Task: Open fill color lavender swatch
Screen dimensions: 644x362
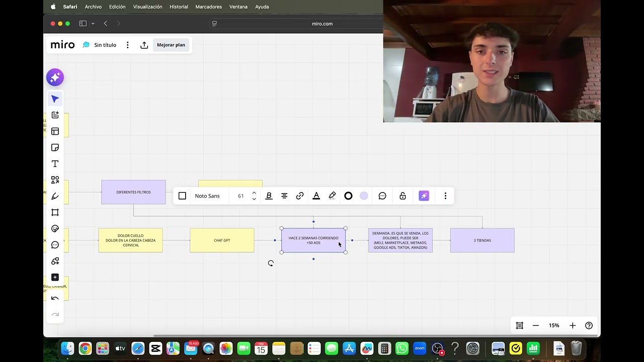Action: (364, 196)
